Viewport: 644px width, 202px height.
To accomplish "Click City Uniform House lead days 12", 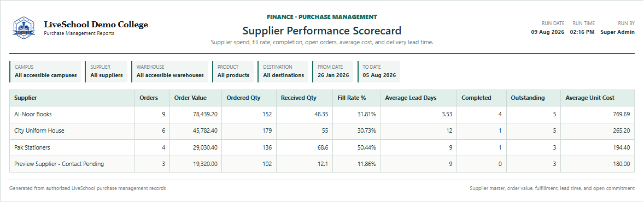I will [449, 131].
